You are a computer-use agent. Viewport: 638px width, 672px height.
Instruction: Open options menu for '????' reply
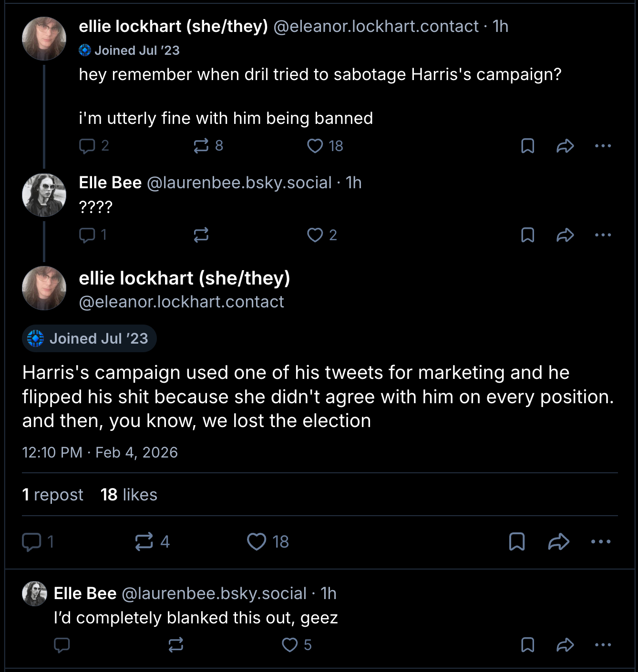pos(603,235)
